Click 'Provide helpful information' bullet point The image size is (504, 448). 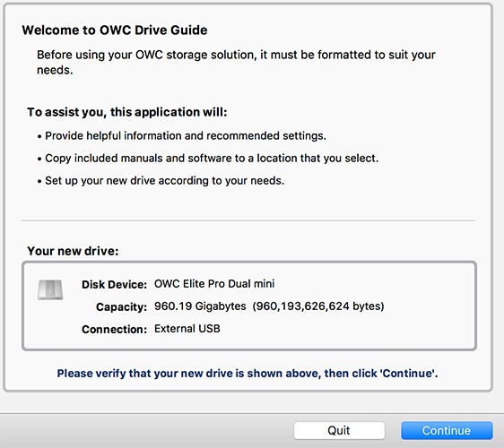coord(182,136)
